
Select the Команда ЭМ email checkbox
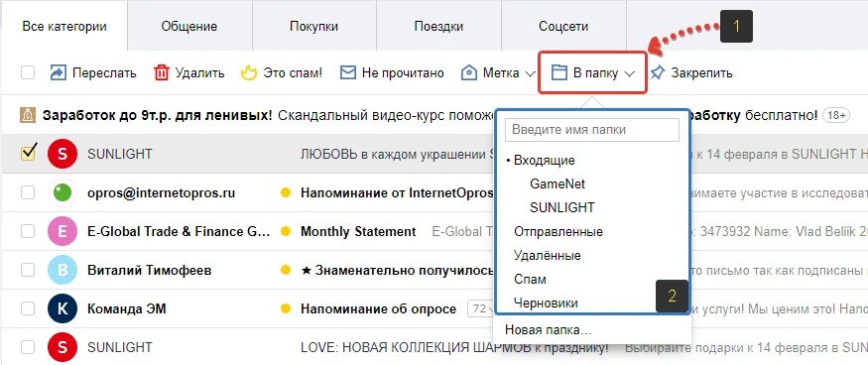click(28, 309)
